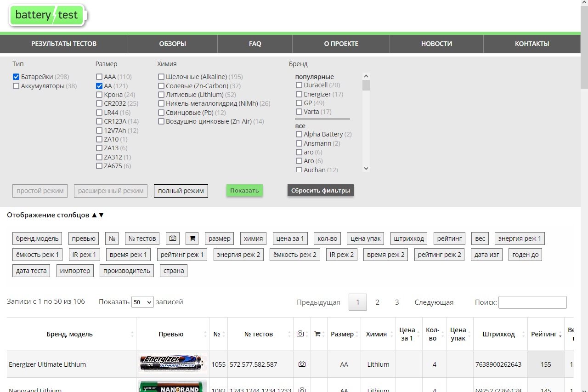This screenshot has width=588, height=392.
Task: Sort table by Кол-во column
Action: 434,334
